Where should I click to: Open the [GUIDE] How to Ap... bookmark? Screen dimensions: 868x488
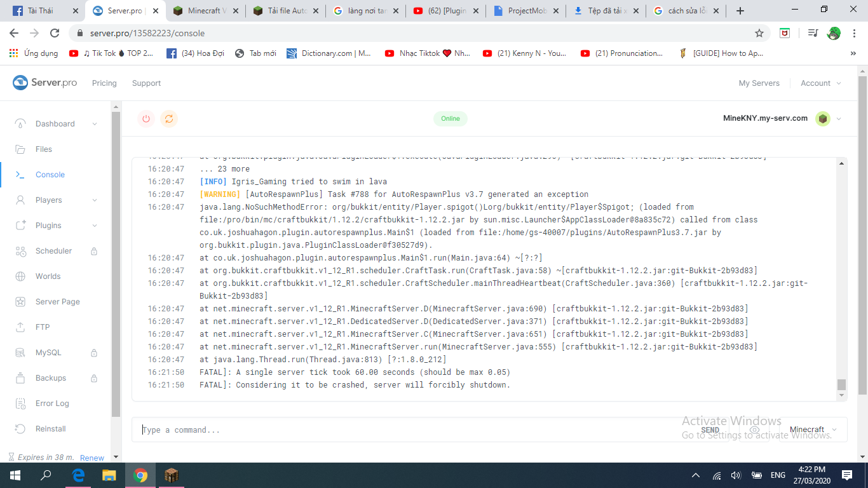pos(721,53)
